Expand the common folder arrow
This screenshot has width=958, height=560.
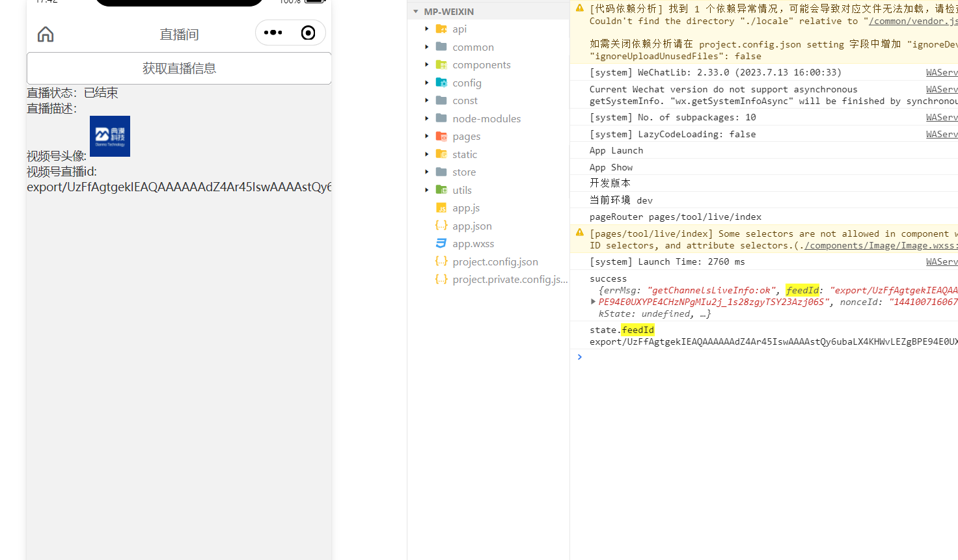click(427, 47)
